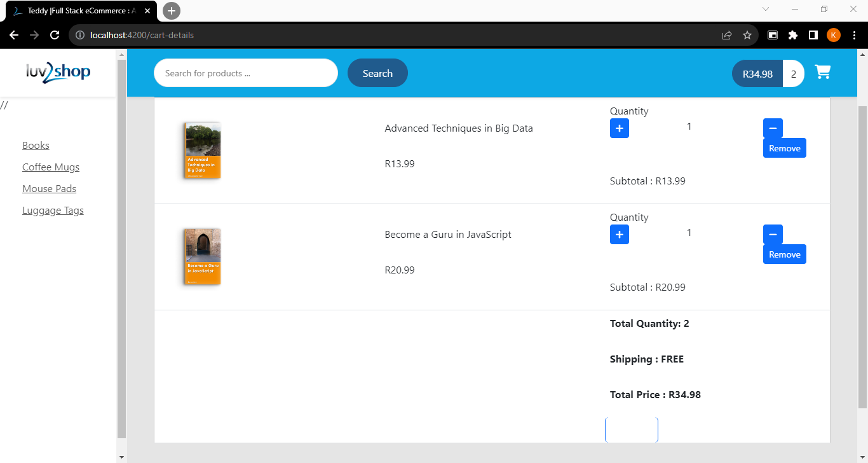This screenshot has width=868, height=463.
Task: Open the browser extensions puzzle icon
Action: [793, 35]
